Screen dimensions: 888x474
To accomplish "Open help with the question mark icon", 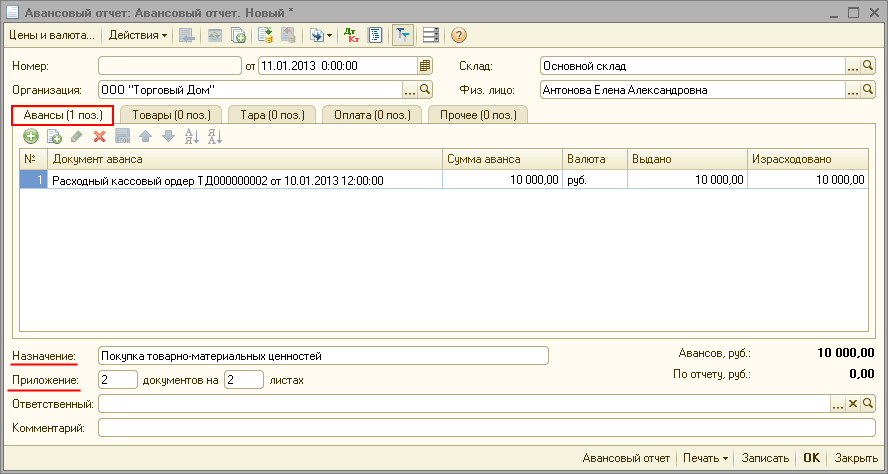I will coord(459,35).
